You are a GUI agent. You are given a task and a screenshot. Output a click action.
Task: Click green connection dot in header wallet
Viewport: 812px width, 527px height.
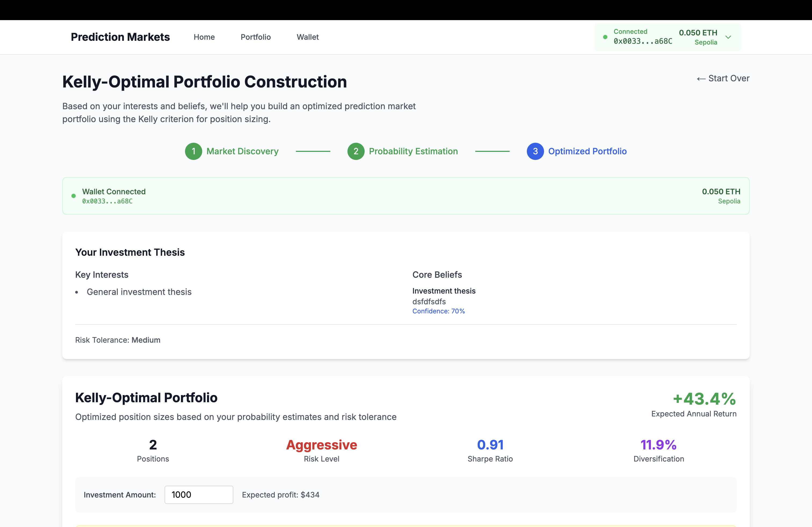click(605, 37)
